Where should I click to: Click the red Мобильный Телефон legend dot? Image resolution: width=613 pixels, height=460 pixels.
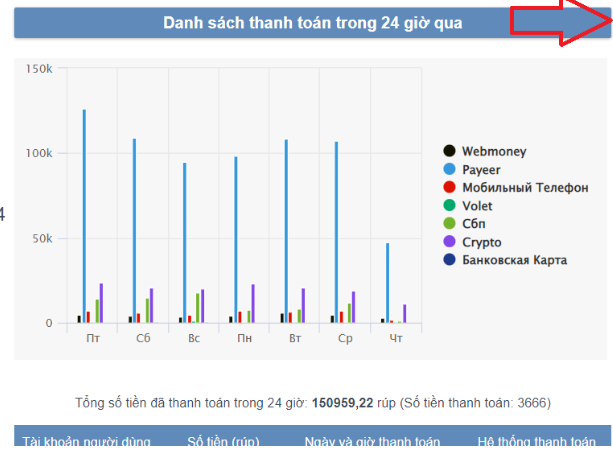click(449, 187)
